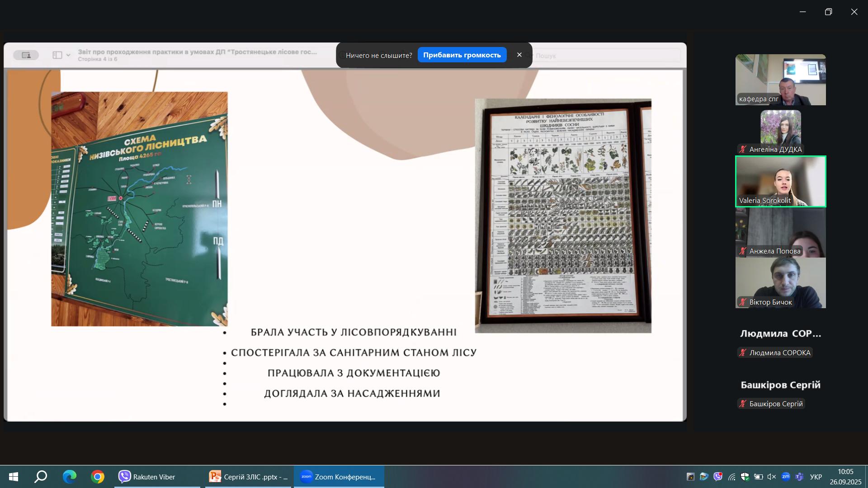
Task: Open Microsoft Teams tray icon
Action: (799, 477)
